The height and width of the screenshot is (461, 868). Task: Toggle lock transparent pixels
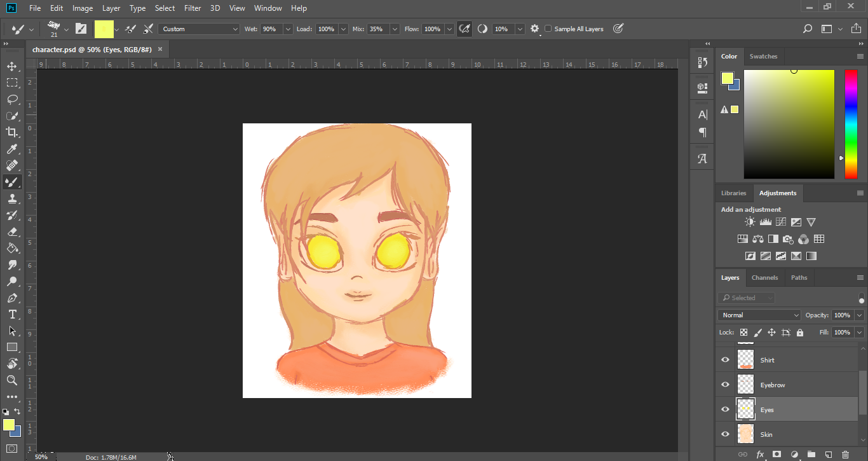(x=743, y=332)
